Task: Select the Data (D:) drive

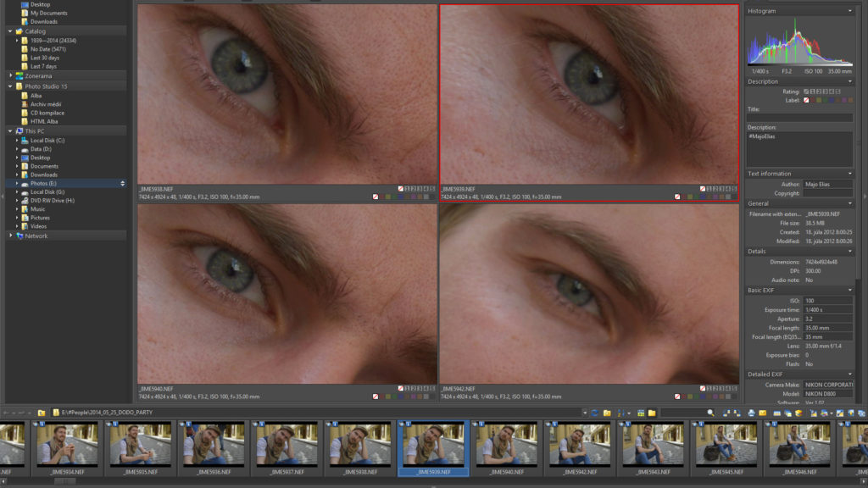Action: (x=41, y=149)
